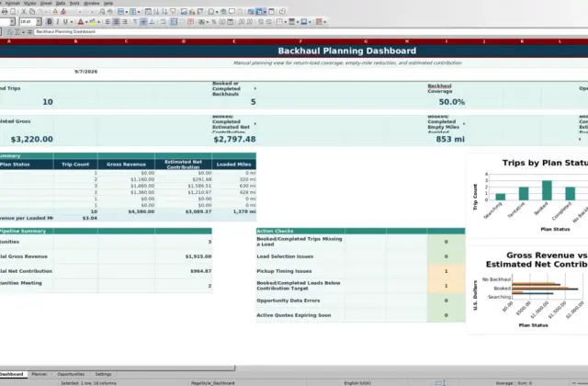
Task: Click the Insert Image icon
Action: tap(184, 12)
